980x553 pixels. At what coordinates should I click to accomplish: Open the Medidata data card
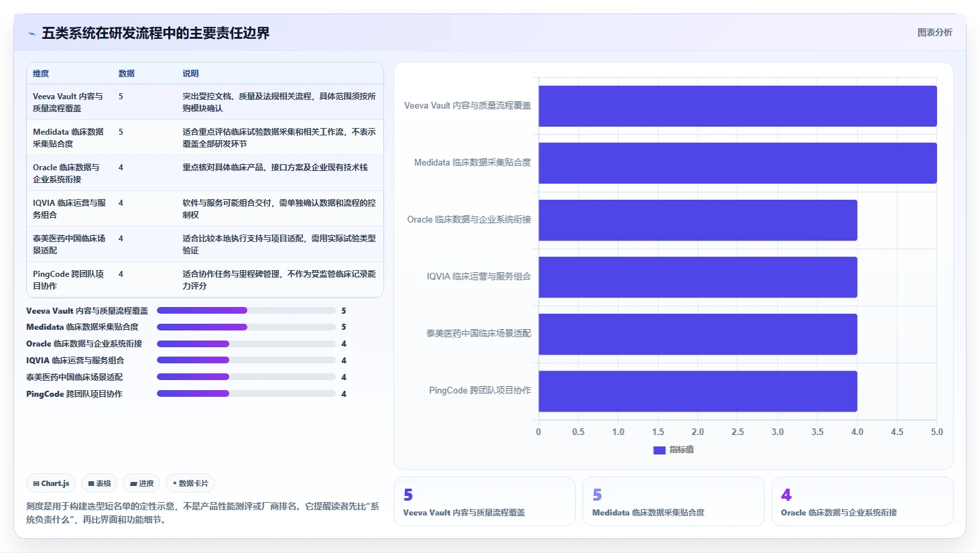tap(674, 501)
